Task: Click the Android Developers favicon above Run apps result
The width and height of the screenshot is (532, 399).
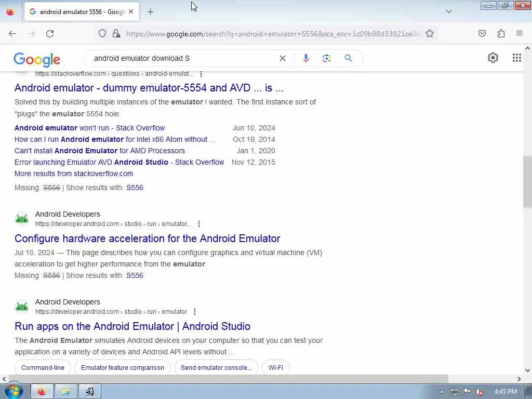Action: [x=22, y=307]
